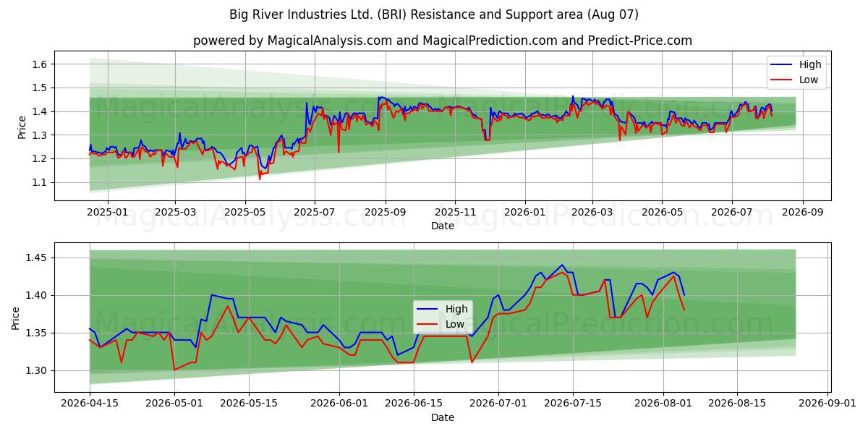Screen dimensions: 868x434
Task: Click the 'Date' axis title under top chart
Action: tap(443, 226)
